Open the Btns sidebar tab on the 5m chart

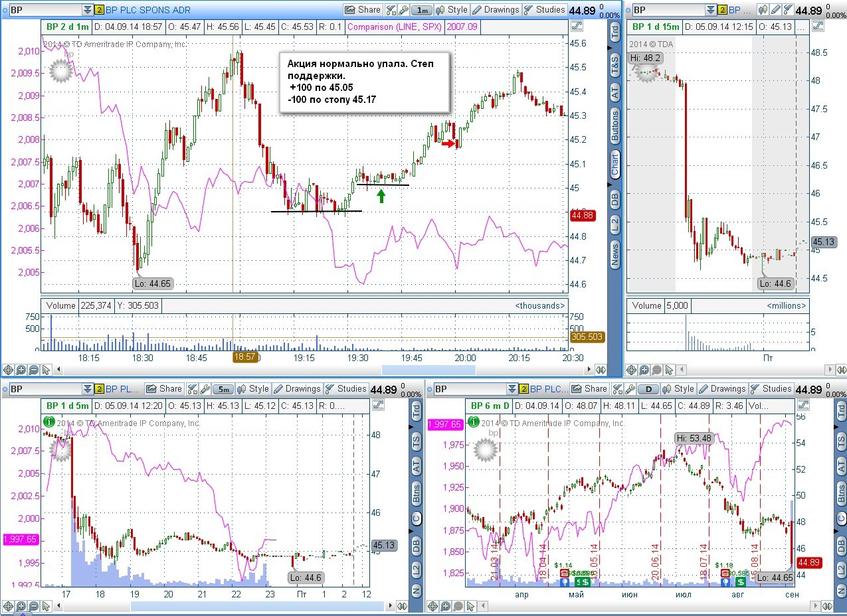pos(416,493)
